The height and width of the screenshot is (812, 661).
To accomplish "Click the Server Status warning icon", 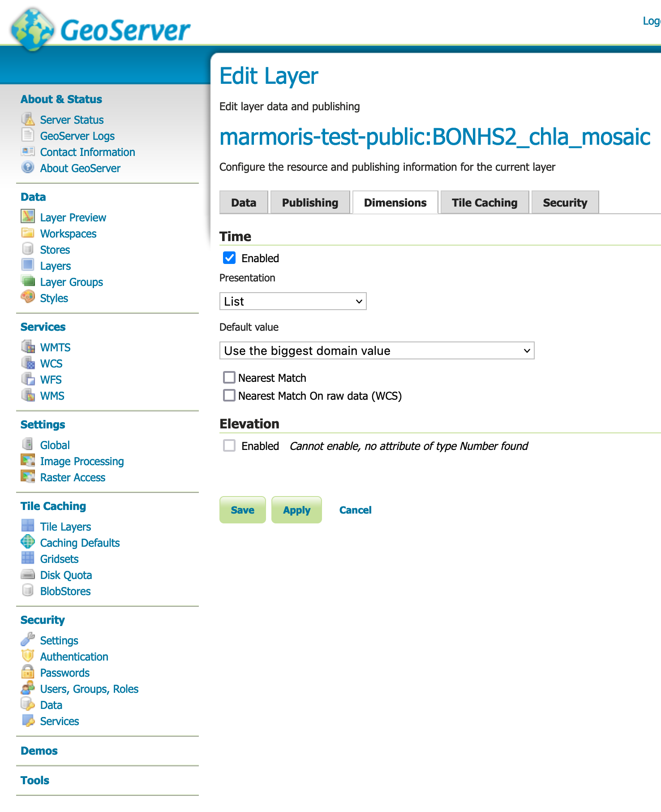I will (28, 119).
